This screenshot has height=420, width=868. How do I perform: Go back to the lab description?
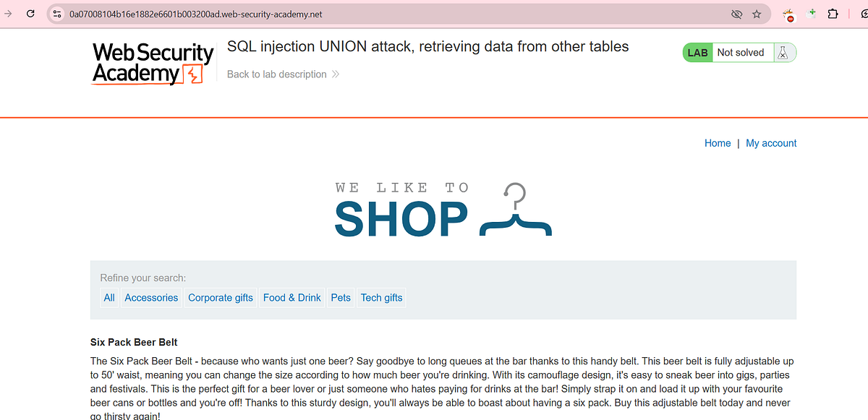coord(277,74)
